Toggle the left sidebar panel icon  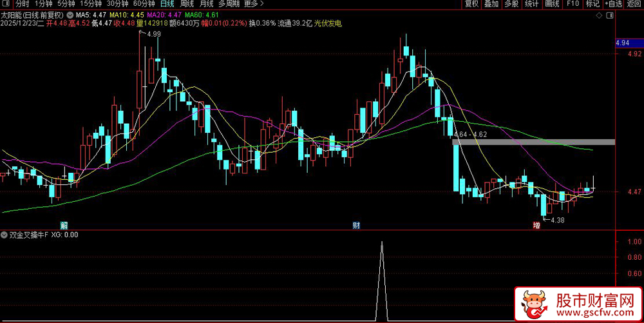5,4
